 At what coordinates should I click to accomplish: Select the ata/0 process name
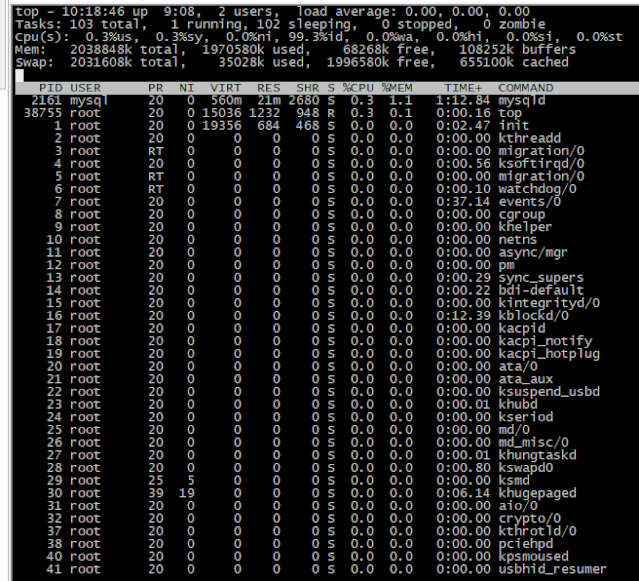(x=518, y=366)
